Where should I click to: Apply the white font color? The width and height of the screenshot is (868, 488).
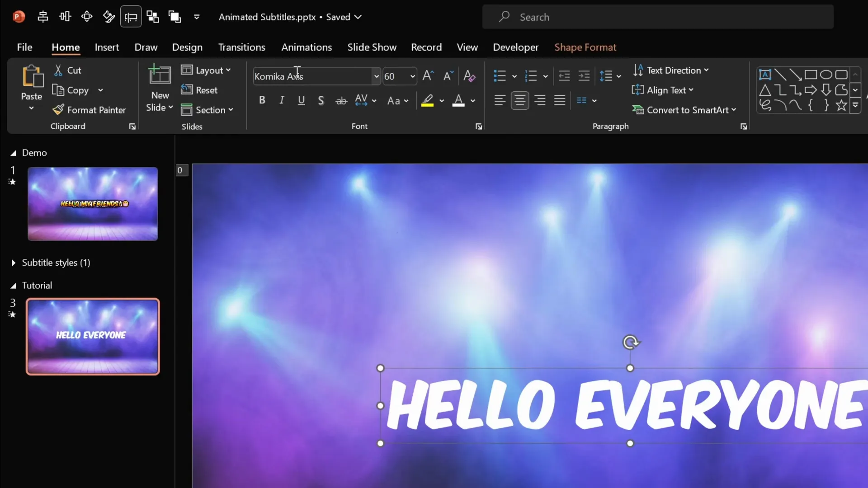pyautogui.click(x=458, y=100)
